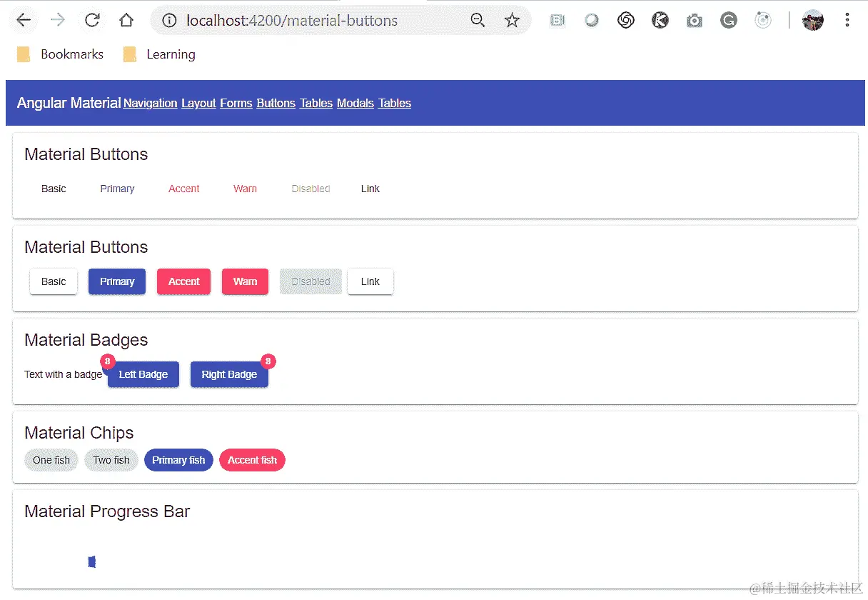Click the zoom magnifier icon in address bar
Image resolution: width=868 pixels, height=600 pixels.
coord(478,21)
